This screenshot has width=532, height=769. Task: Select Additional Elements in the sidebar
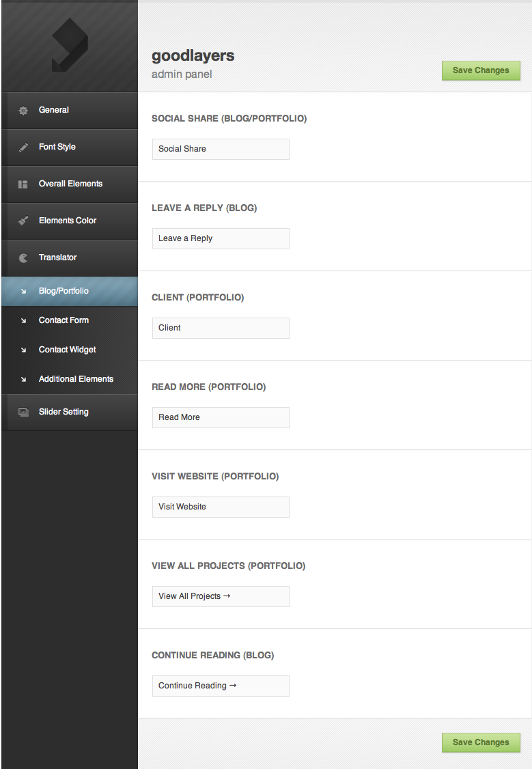(x=76, y=379)
